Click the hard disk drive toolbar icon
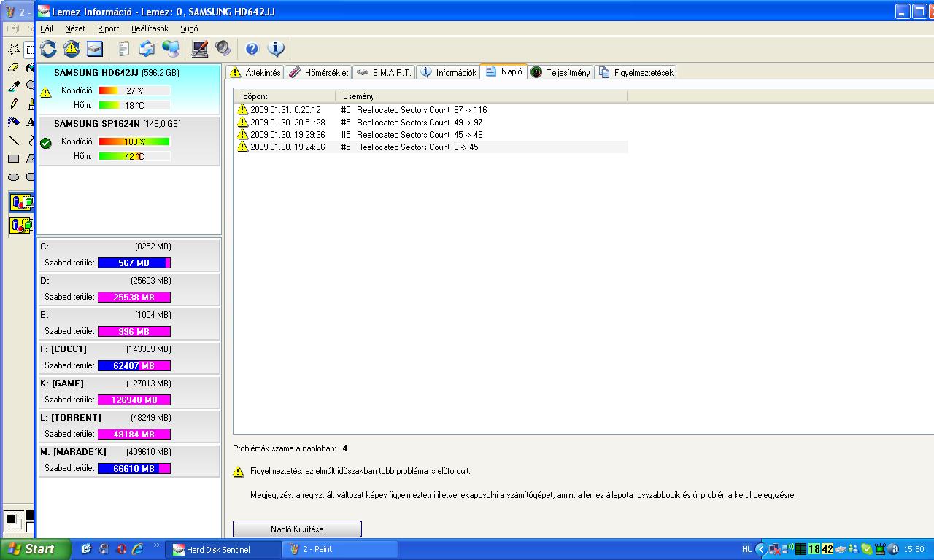The image size is (934, 560). [x=95, y=49]
